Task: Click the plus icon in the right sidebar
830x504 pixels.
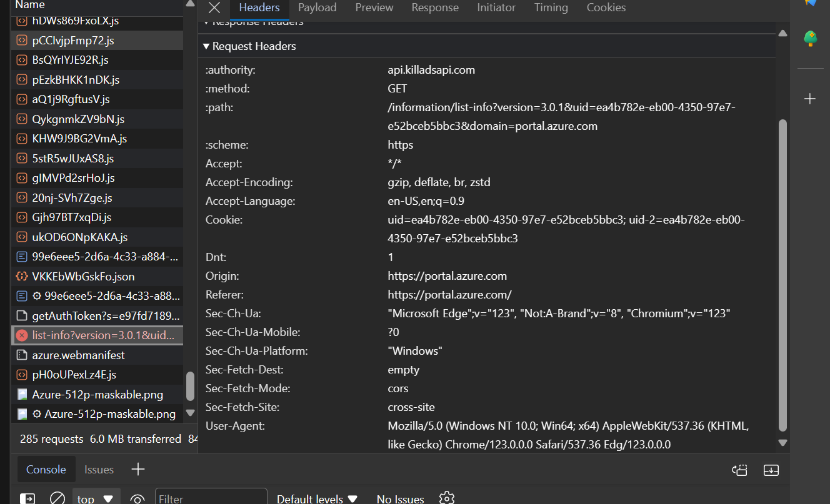Action: (x=810, y=99)
